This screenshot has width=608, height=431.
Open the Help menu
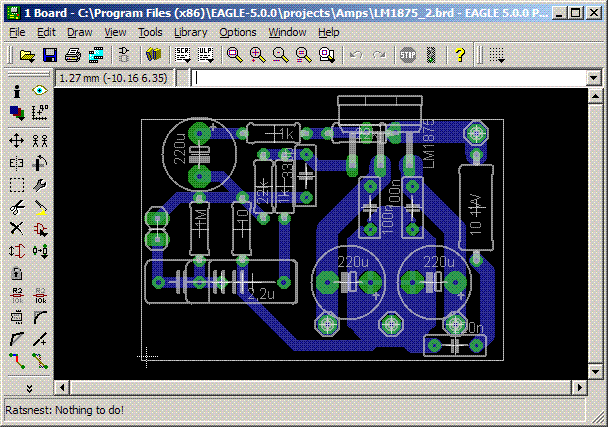(328, 32)
